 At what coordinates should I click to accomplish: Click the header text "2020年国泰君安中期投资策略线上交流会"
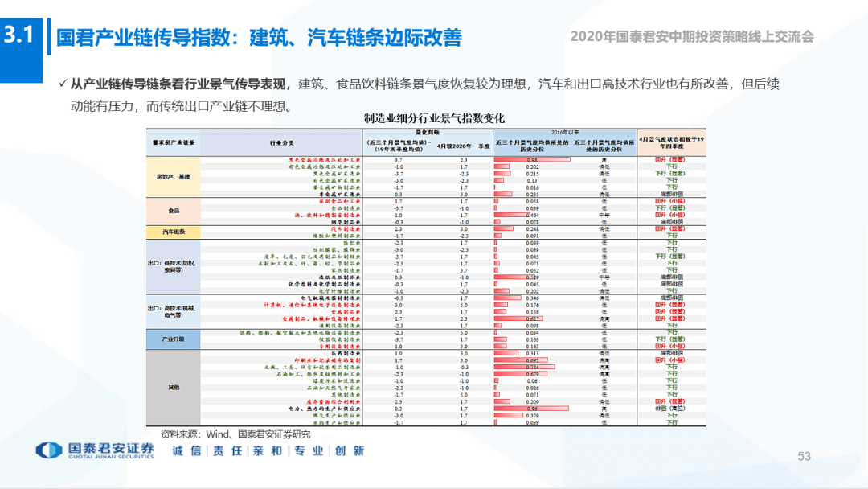692,36
